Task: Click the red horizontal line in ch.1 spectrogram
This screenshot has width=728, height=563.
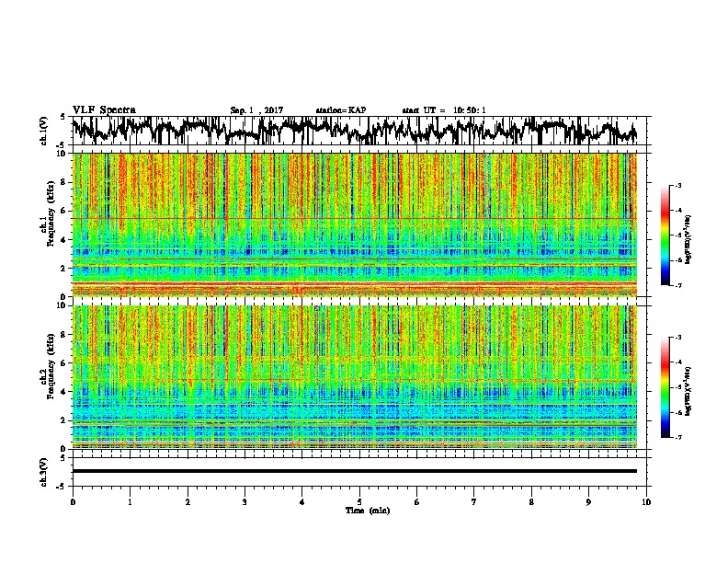Action: click(355, 218)
